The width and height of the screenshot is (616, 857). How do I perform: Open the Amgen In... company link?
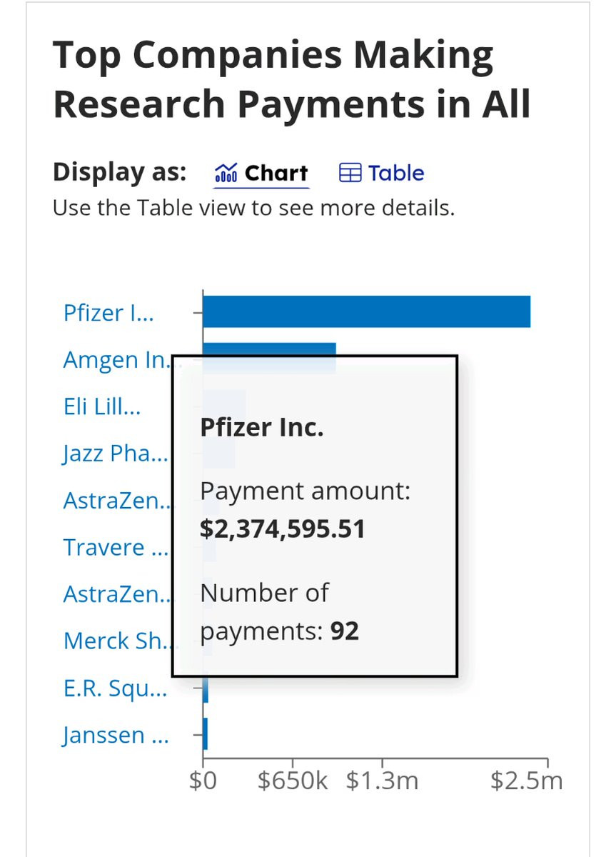pos(116,359)
